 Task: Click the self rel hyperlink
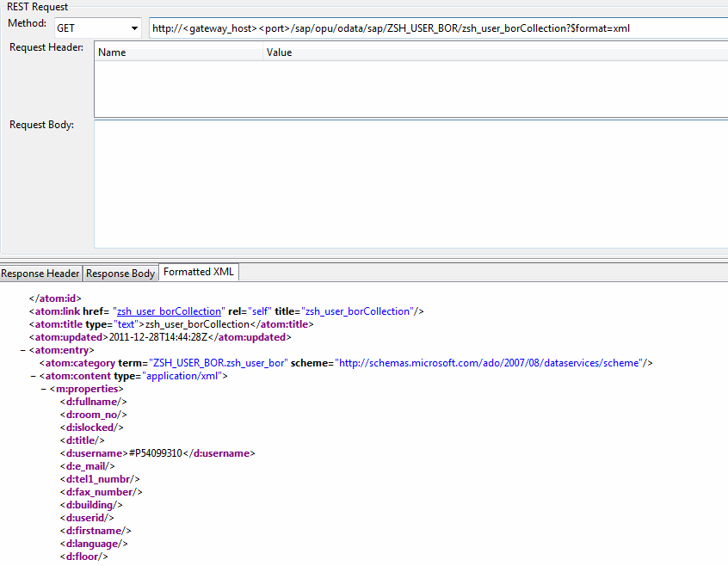(260, 311)
